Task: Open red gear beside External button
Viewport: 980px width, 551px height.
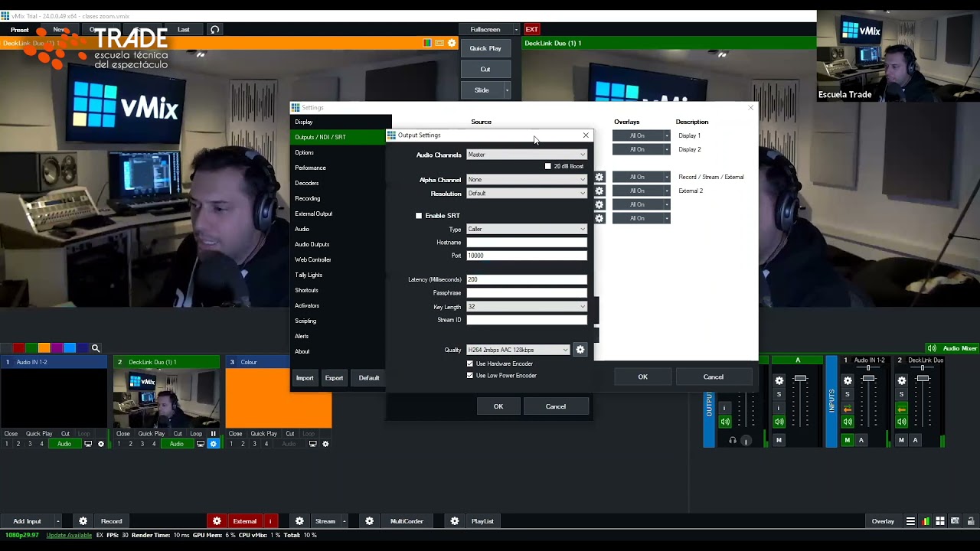Action: pos(217,521)
